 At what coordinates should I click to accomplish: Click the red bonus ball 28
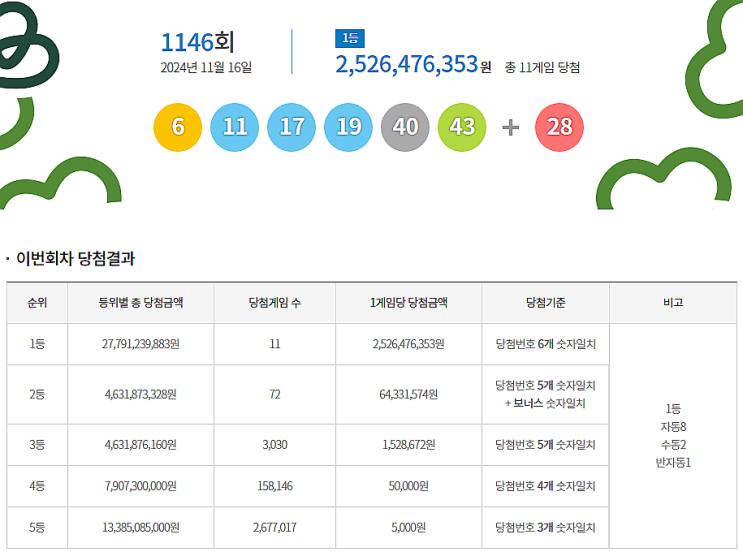tap(559, 127)
